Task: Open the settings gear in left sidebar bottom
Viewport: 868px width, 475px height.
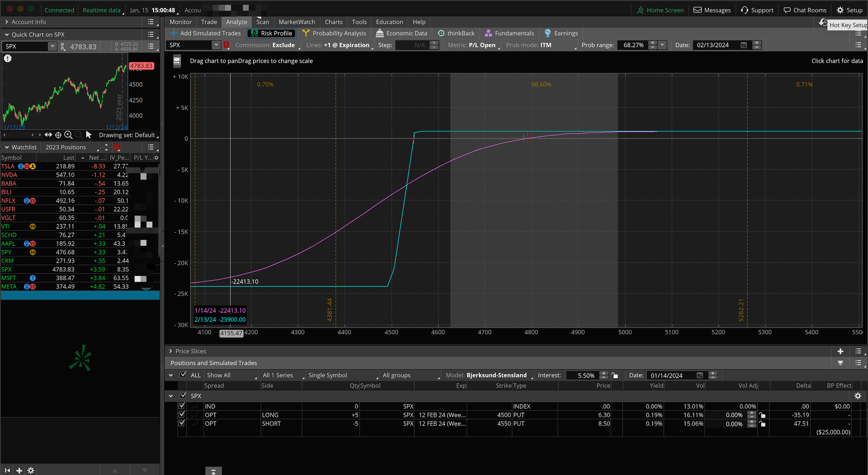Action: [x=31, y=470]
